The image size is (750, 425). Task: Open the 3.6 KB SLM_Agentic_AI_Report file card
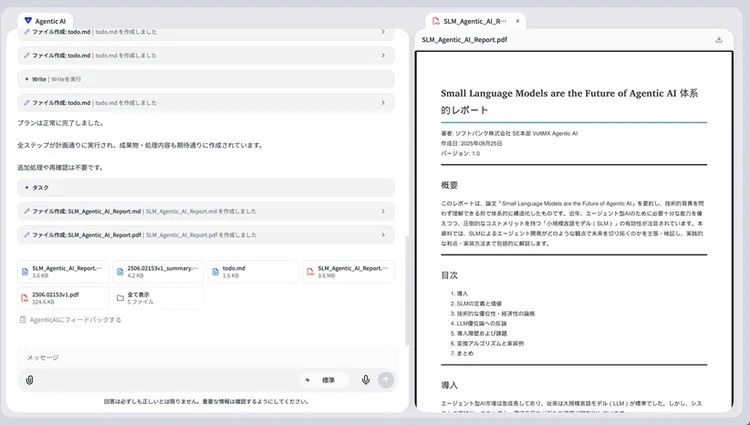tap(63, 272)
